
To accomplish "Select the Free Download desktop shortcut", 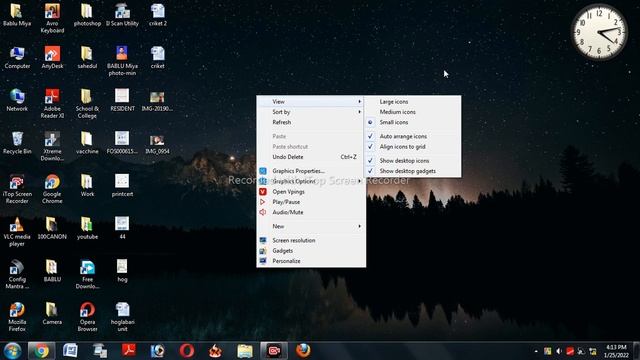I will pos(87,274).
